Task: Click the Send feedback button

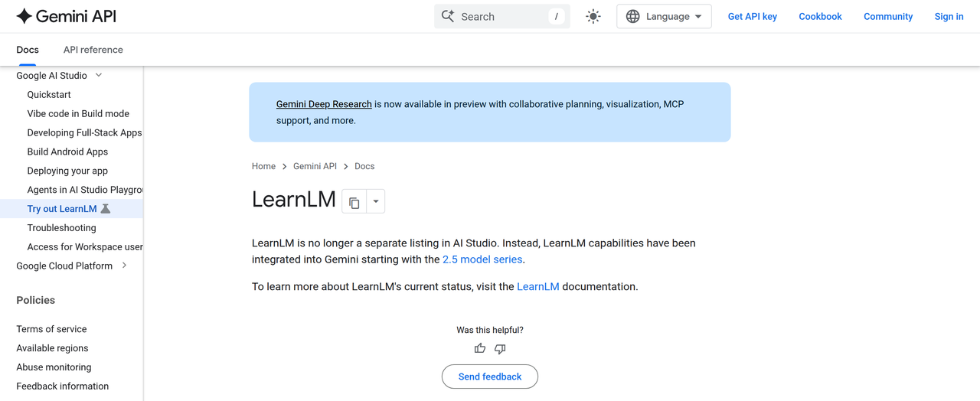Action: tap(490, 377)
